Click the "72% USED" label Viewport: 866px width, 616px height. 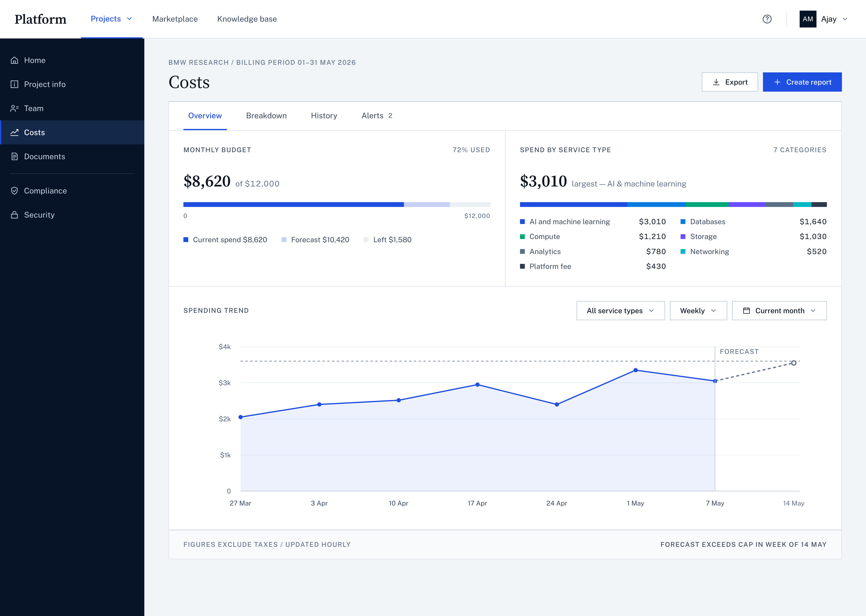[471, 150]
